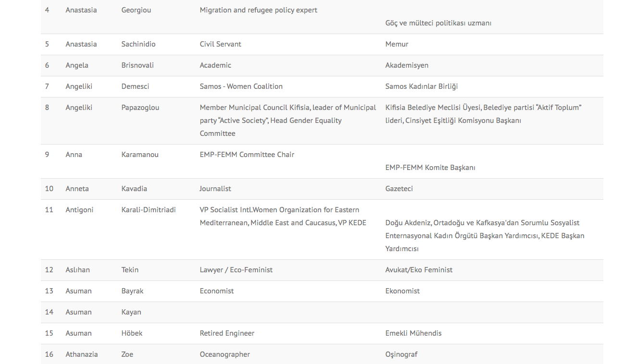Select the surname Georgiou
This screenshot has width=626, height=364.
point(136,10)
